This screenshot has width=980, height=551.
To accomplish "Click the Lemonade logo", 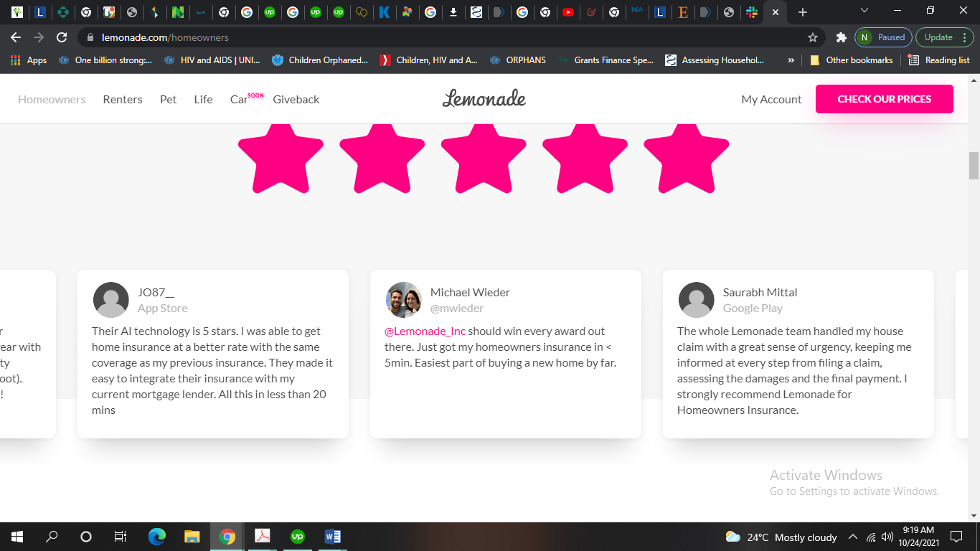I will coord(484,99).
